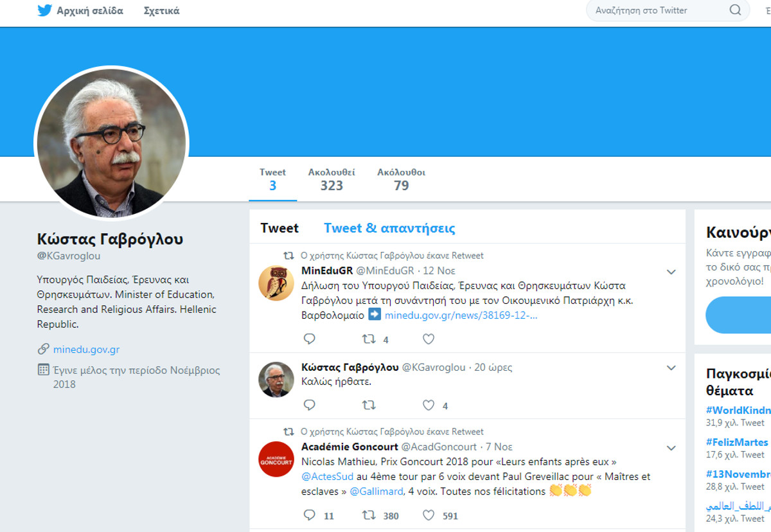Image resolution: width=771 pixels, height=532 pixels.
Task: Click the blue signup button in sidebar
Action: coord(738,315)
